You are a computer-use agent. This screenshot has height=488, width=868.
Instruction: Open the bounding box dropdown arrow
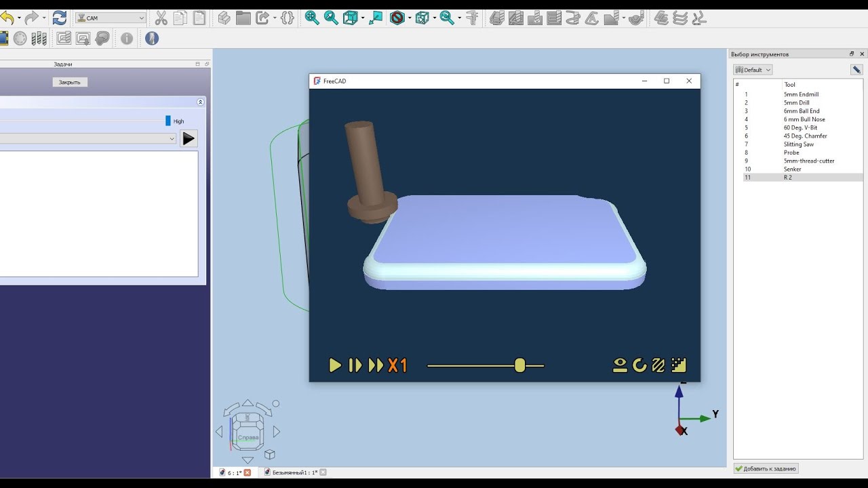(434, 18)
